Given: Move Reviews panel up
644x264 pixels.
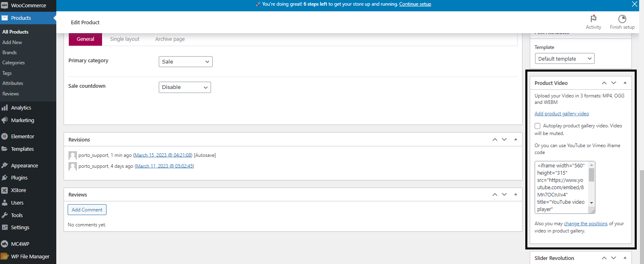Looking at the screenshot, I should [x=495, y=194].
